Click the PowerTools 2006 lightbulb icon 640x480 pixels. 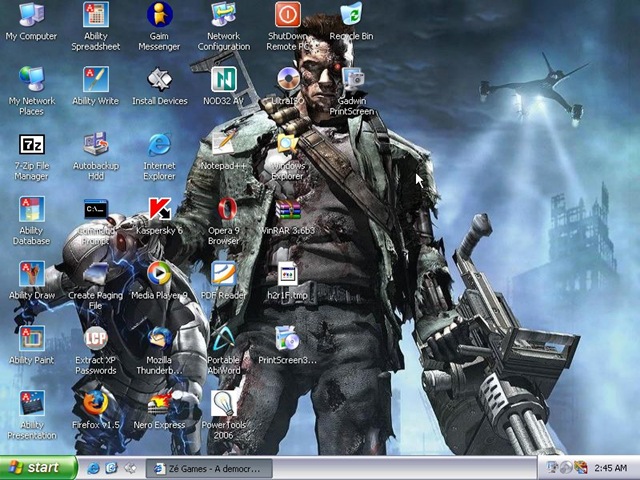click(x=224, y=403)
